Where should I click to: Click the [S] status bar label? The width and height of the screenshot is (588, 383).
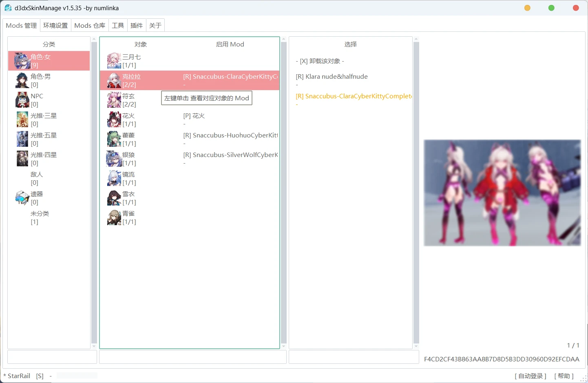40,376
